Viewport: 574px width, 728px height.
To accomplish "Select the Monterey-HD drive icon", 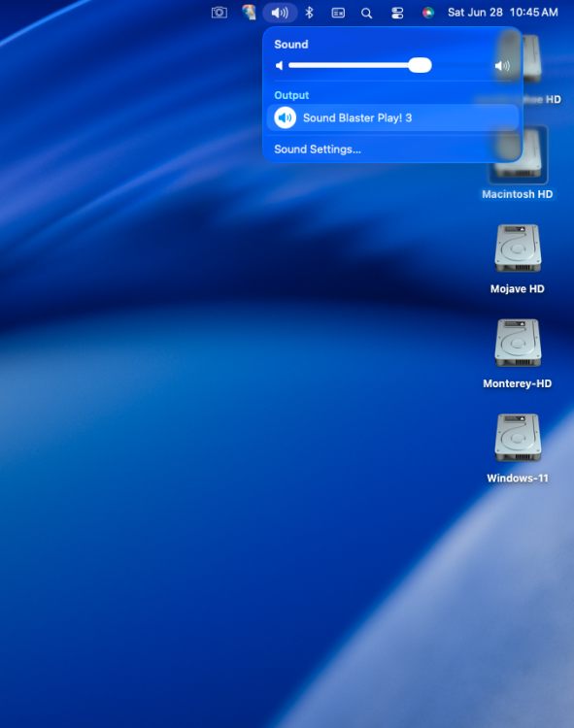I will click(518, 344).
